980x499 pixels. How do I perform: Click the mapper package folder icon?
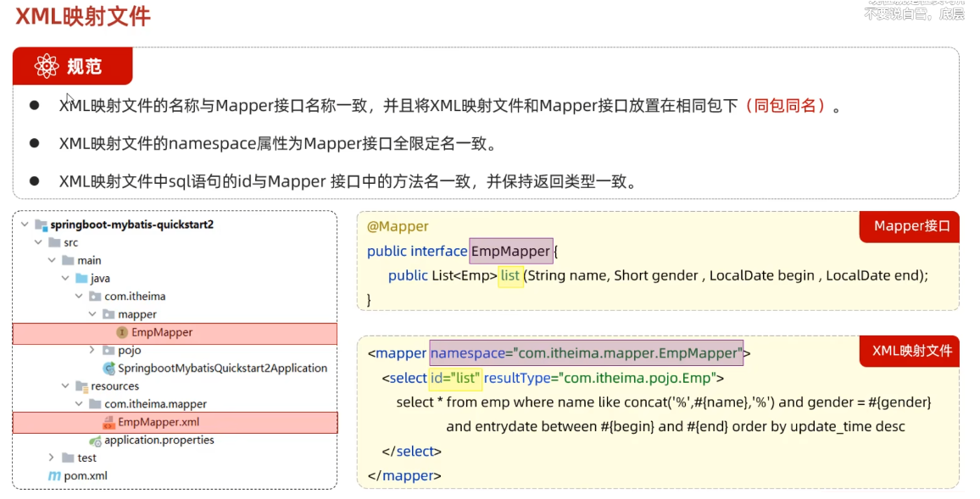(x=109, y=314)
